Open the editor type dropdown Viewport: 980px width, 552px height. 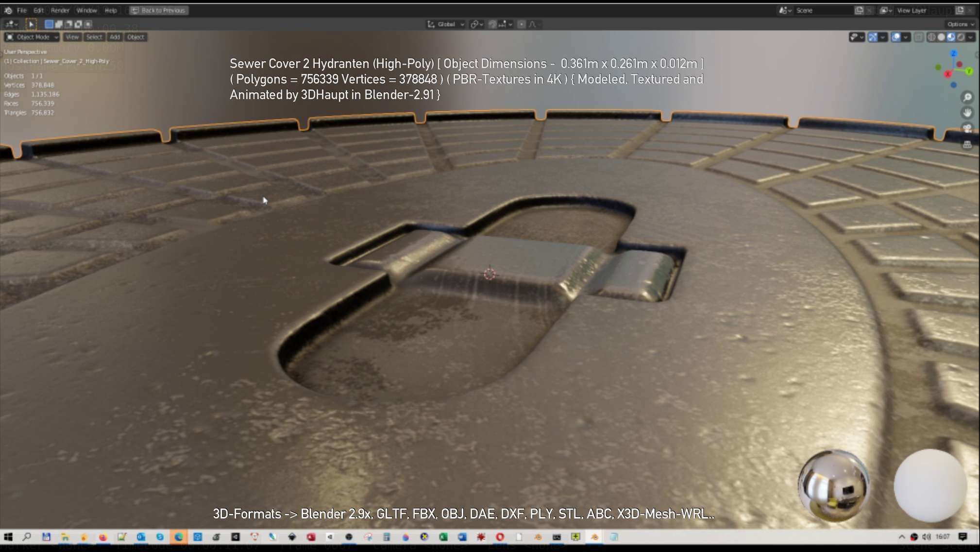(11, 24)
